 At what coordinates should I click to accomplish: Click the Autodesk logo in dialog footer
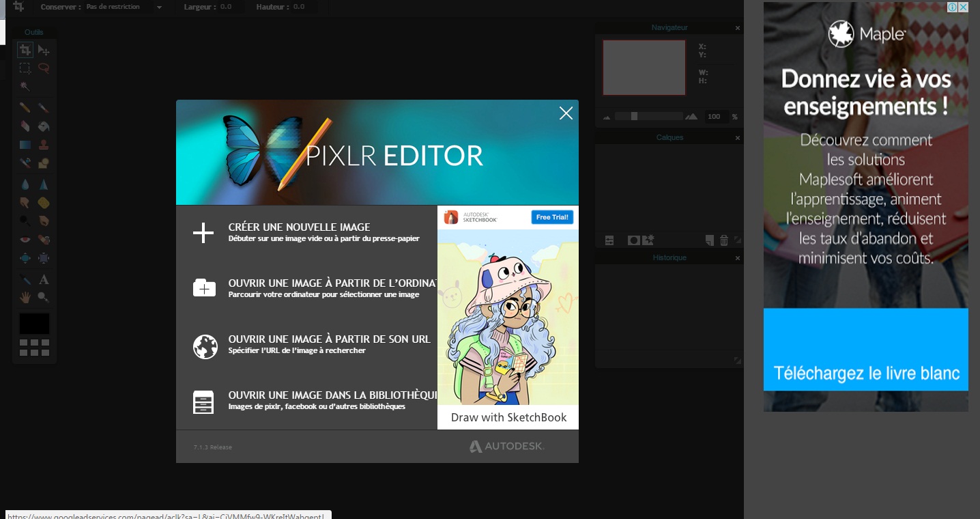pyautogui.click(x=507, y=447)
